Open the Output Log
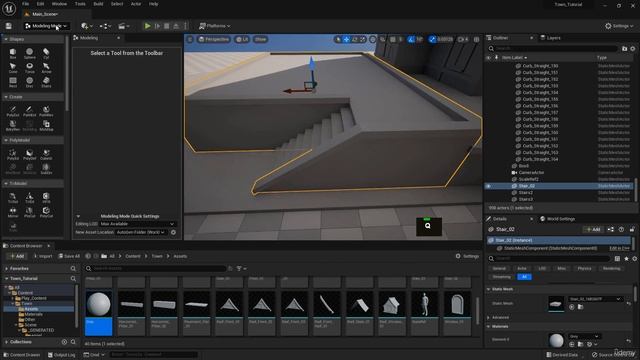This screenshot has height=360, width=640. coord(61,355)
